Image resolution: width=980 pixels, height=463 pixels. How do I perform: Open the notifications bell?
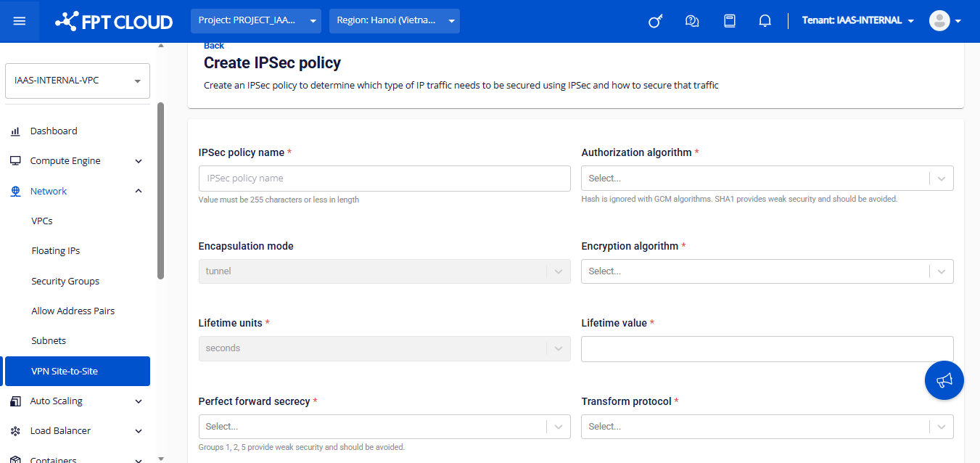(765, 21)
